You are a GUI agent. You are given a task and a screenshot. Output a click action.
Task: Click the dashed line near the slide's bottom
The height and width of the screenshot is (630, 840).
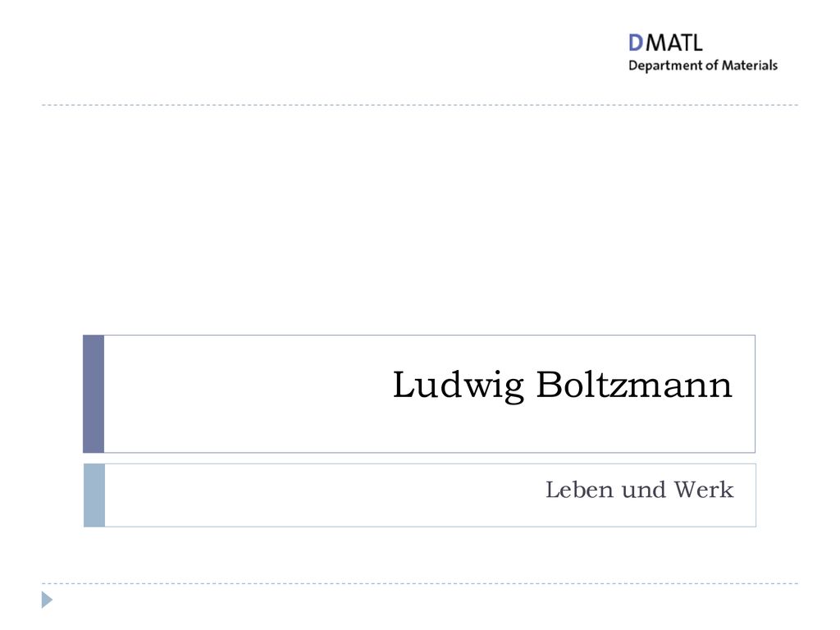(420, 583)
